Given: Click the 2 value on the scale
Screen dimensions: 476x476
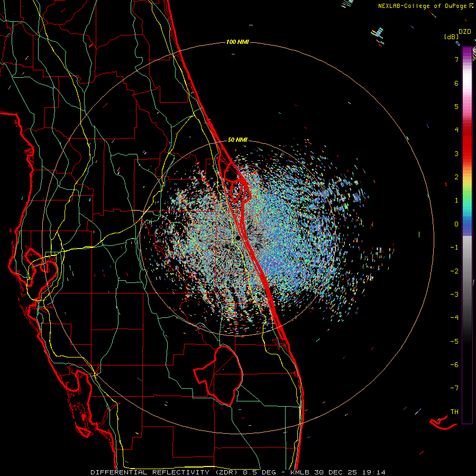Looking at the screenshot, I should [x=456, y=177].
